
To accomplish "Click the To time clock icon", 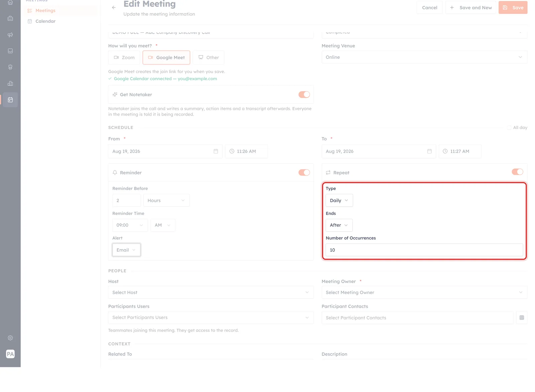I will (x=445, y=151).
